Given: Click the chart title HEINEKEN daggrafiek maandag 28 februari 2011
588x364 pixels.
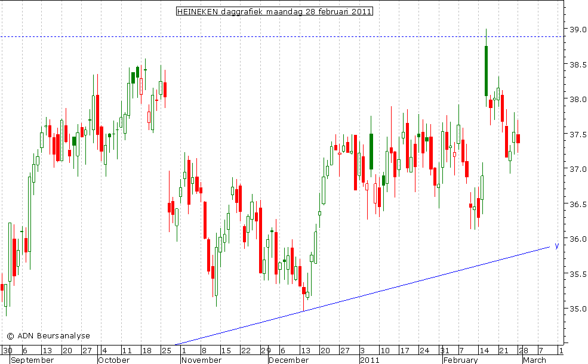Looking at the screenshot, I should coord(274,11).
